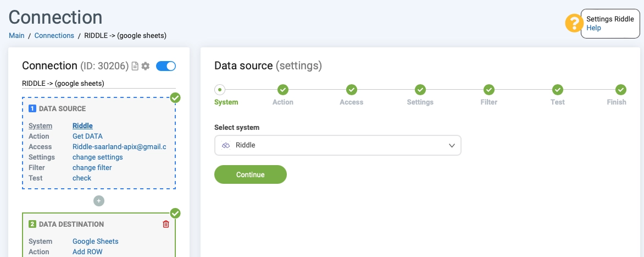644x257 pixels.
Task: Navigate to Main breadcrumb
Action: coord(16,35)
